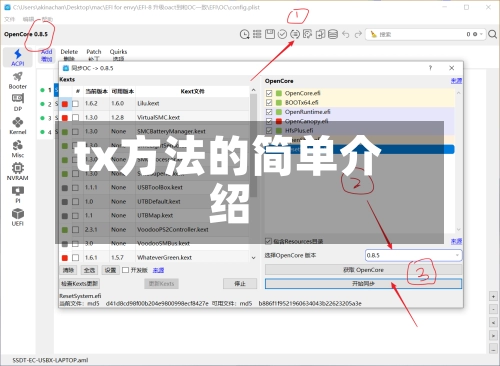Click the 全选 button
The image size is (500, 366).
pyautogui.click(x=89, y=270)
